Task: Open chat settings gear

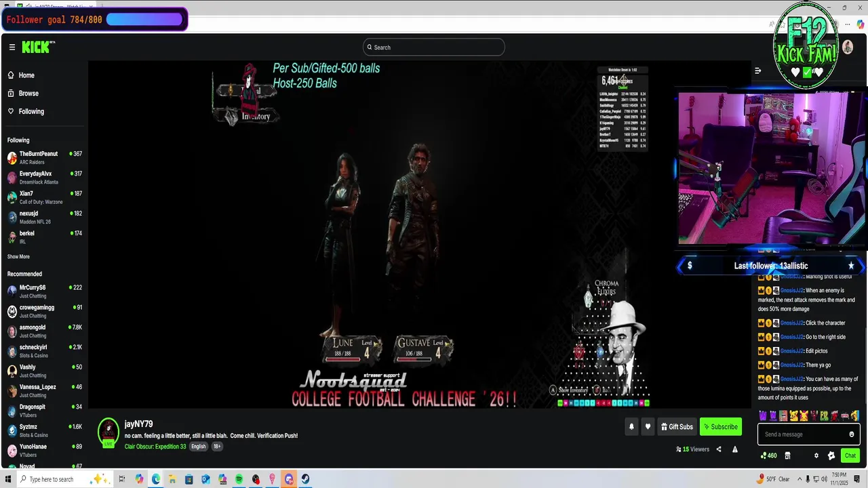Action: click(x=816, y=455)
